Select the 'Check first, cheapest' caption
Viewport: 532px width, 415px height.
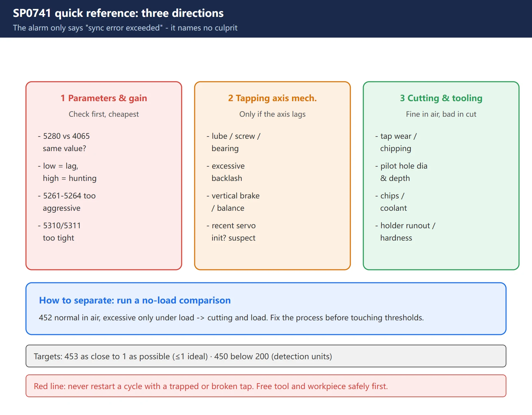click(104, 114)
